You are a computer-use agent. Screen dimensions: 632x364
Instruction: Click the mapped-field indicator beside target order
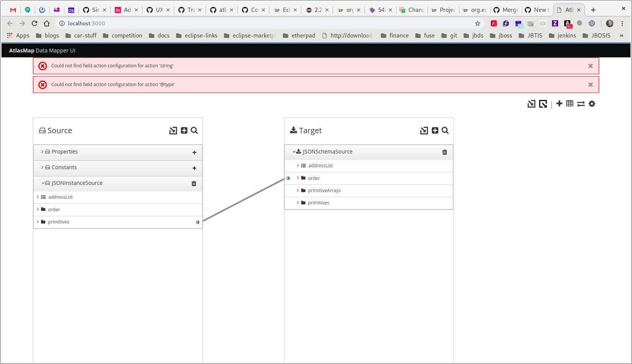288,178
